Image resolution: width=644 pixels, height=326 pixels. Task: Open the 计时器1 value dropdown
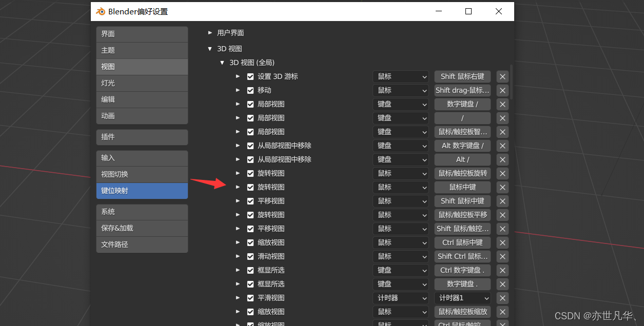(x=462, y=298)
